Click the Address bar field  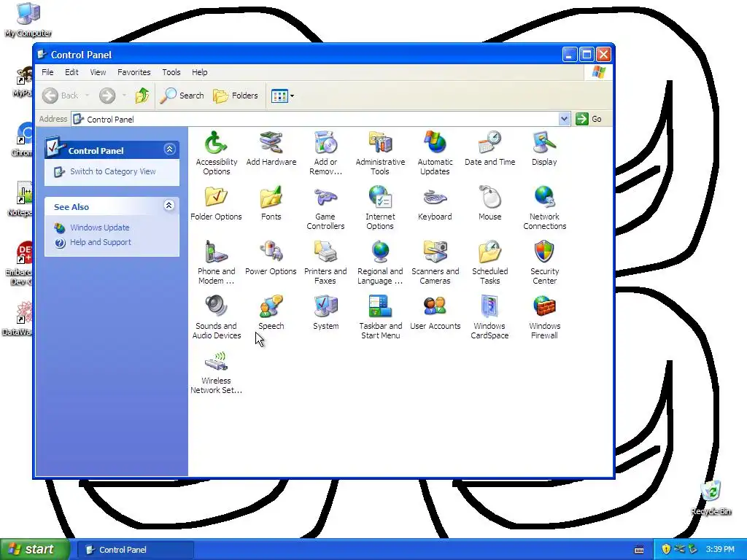pos(320,119)
